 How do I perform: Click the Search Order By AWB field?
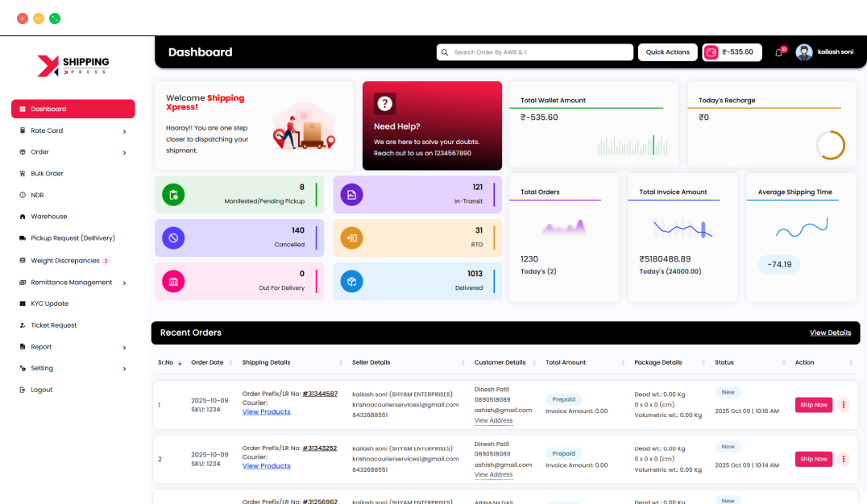pyautogui.click(x=535, y=52)
